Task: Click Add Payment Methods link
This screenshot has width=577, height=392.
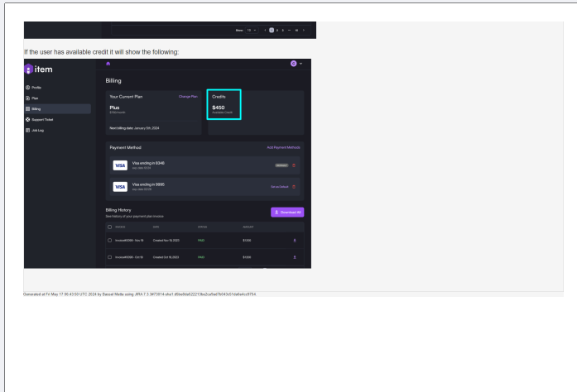Action: [283, 147]
